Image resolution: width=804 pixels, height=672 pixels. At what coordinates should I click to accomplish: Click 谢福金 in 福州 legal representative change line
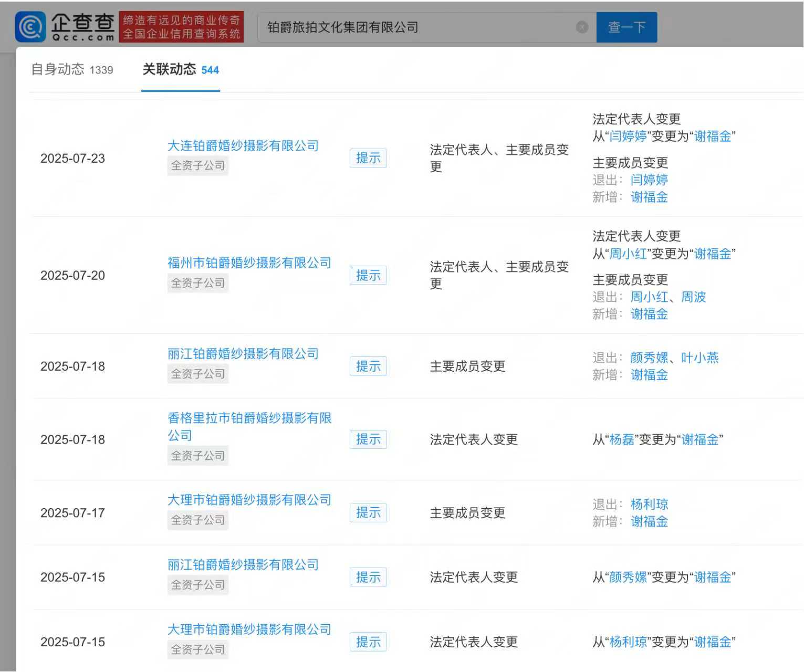713,254
